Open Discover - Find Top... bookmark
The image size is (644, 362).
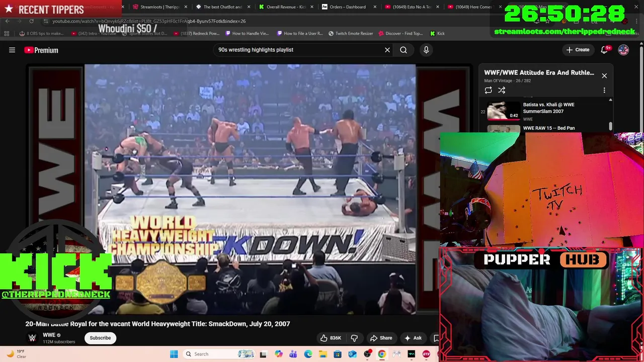click(400, 34)
